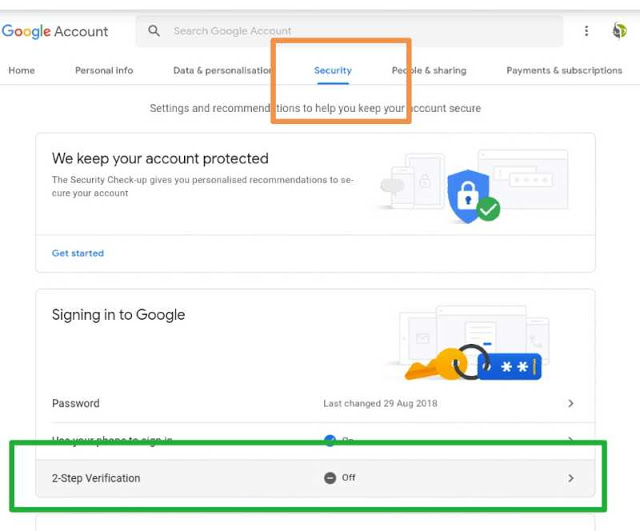Open the profile avatar menu

coord(620,31)
